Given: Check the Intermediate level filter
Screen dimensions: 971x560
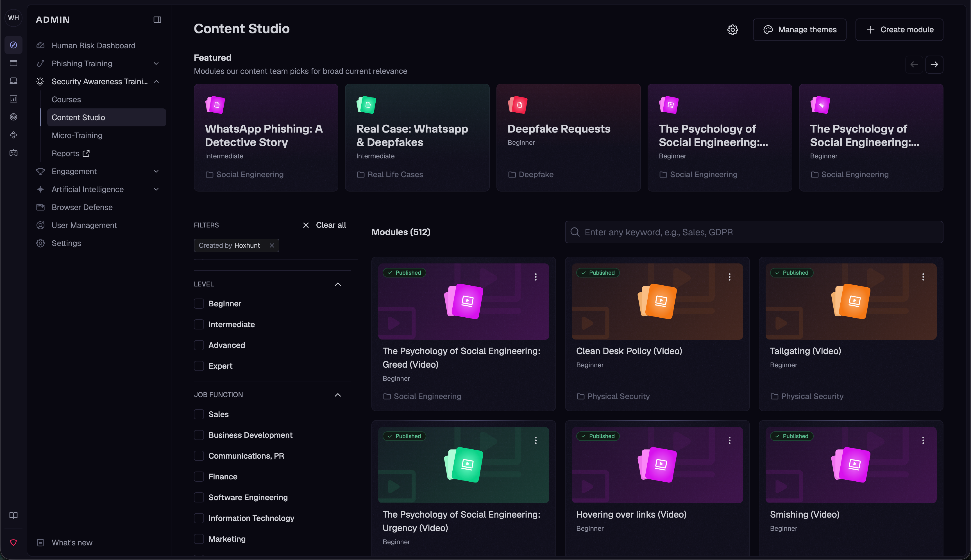Looking at the screenshot, I should 199,324.
